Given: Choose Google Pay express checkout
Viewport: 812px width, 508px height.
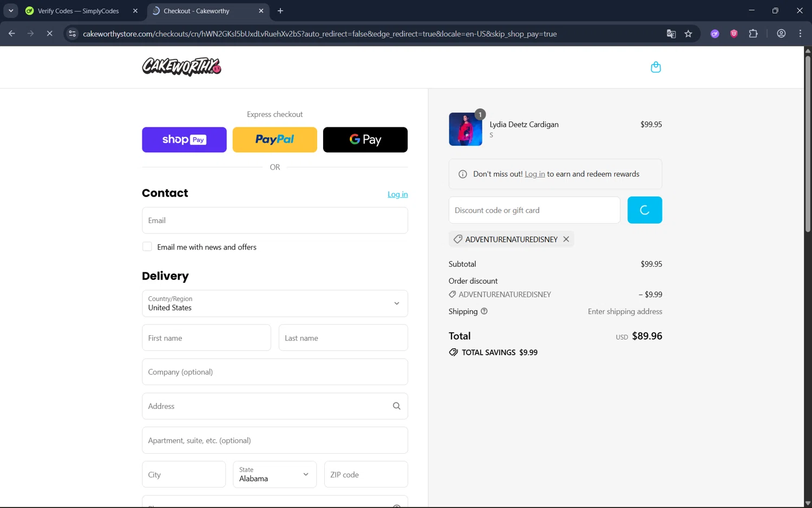Looking at the screenshot, I should click(365, 140).
